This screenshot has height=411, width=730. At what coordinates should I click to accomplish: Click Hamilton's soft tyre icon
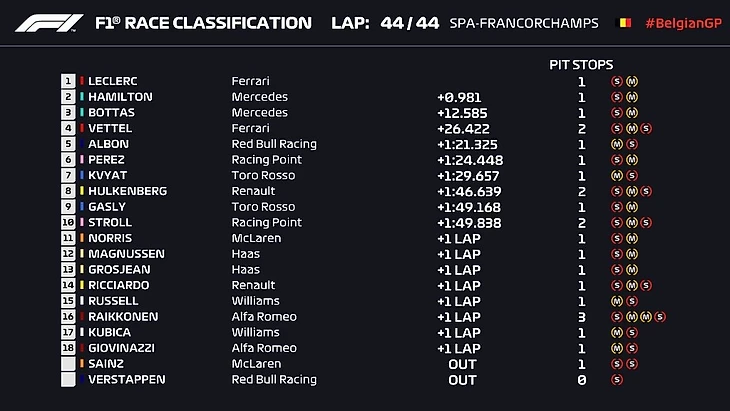(x=616, y=97)
